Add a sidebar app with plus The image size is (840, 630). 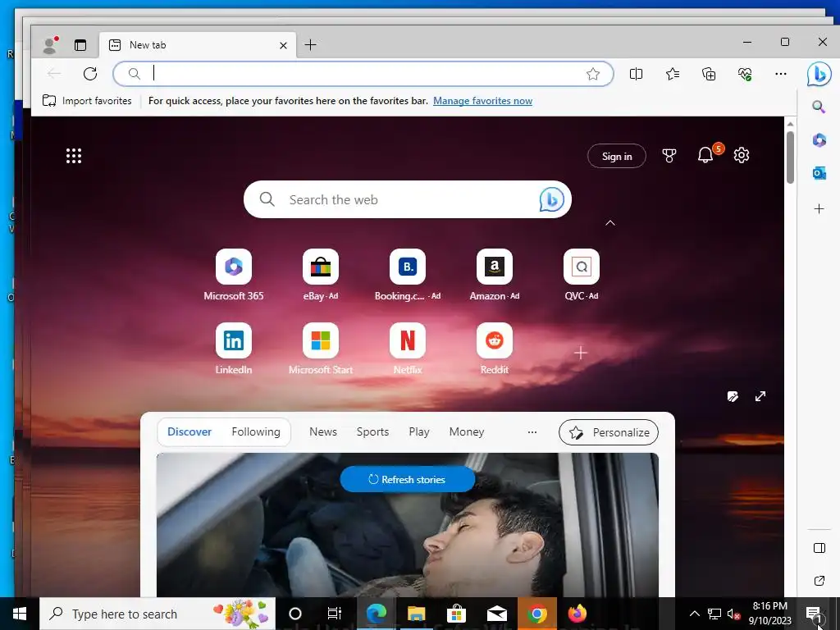[x=819, y=209]
